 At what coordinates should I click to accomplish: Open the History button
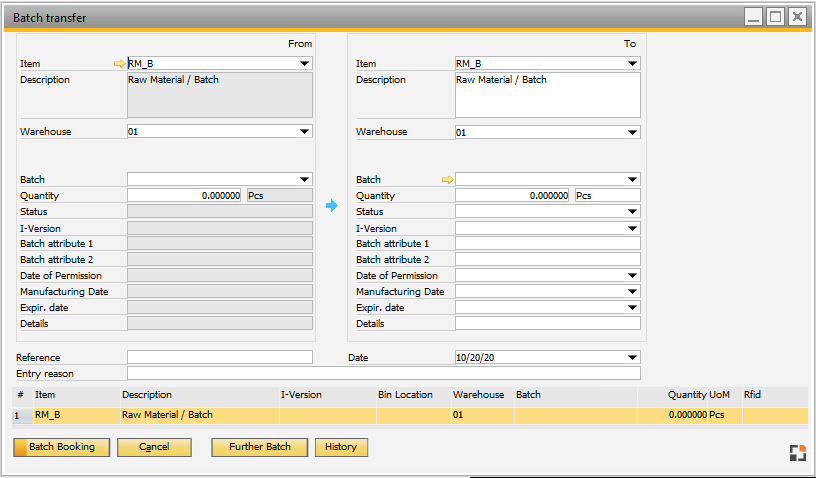(x=341, y=447)
